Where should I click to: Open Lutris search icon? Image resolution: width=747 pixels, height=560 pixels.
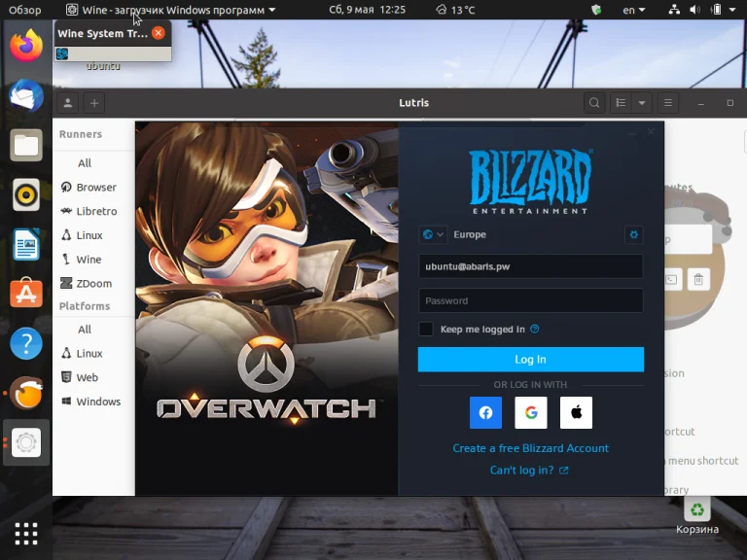click(594, 103)
